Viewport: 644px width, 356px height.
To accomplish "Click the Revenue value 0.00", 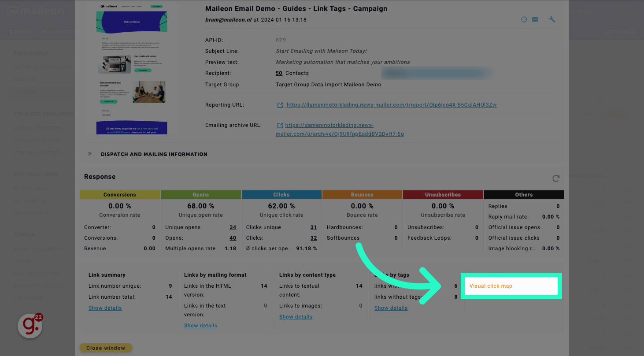I will point(150,248).
